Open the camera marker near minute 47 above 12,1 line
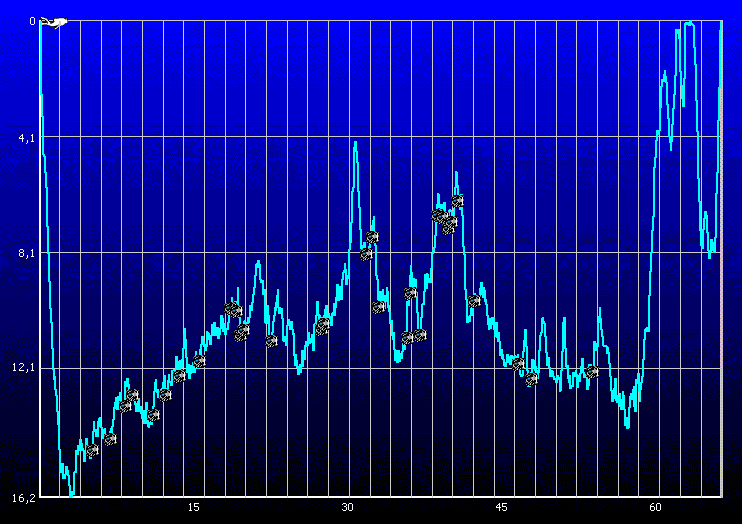Screen dimensions: 742x524 coord(518,364)
